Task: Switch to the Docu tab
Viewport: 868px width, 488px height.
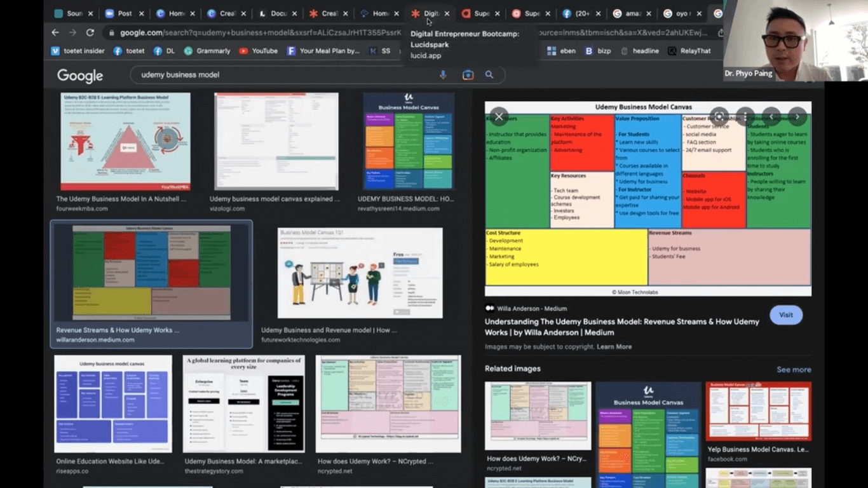Action: click(x=277, y=13)
